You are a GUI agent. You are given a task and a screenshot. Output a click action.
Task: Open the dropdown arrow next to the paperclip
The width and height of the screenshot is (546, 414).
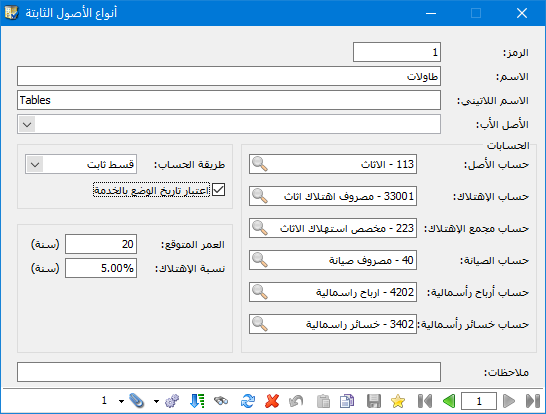point(121,401)
